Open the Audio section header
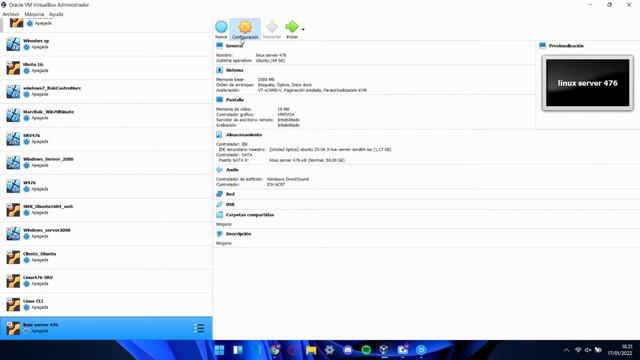This screenshot has width=640, height=360. [232, 170]
